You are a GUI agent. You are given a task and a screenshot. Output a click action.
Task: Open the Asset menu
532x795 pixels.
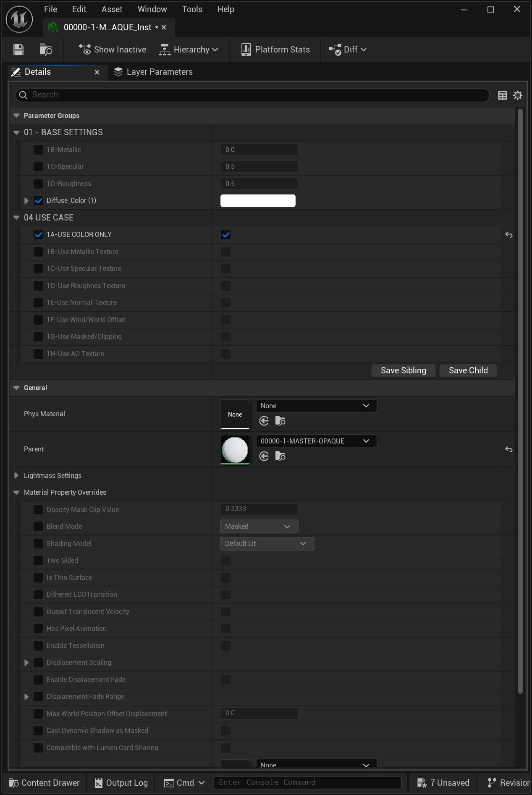[x=112, y=9]
